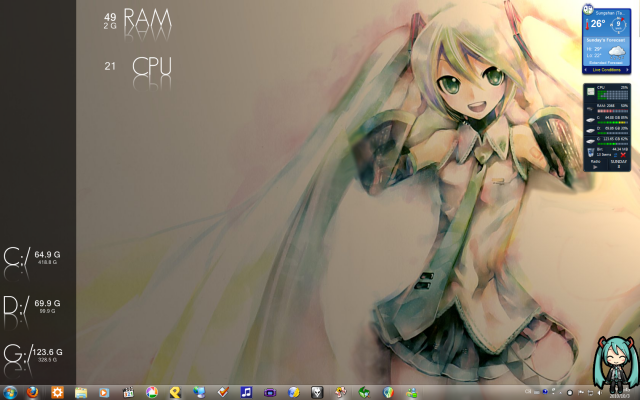Click the C: drive bar in gadget
The width and height of the screenshot is (640, 400).
coord(613,122)
